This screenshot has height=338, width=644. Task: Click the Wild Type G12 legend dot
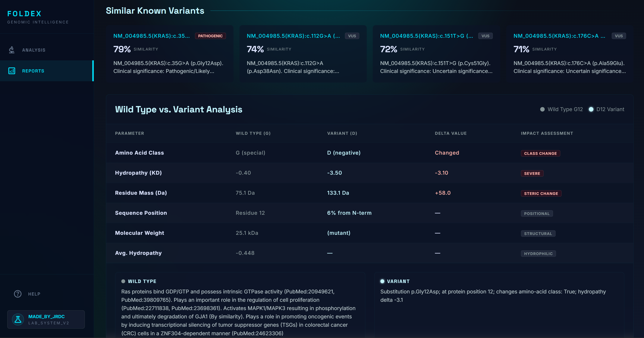[x=542, y=109]
